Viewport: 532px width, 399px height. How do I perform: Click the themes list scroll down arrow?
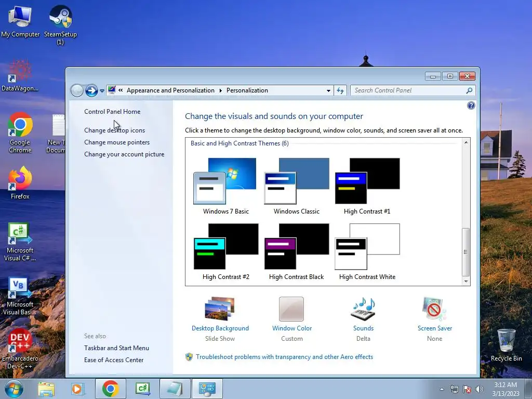coord(466,281)
